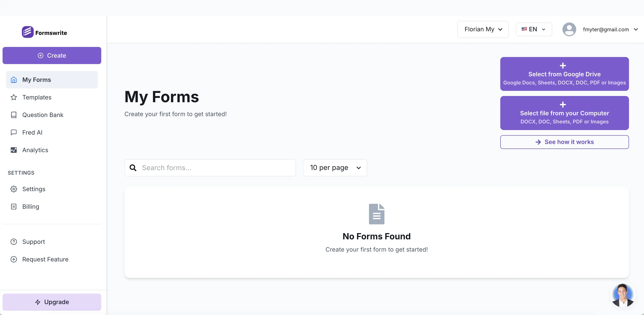
Task: Click the Upgrade button
Action: (52, 302)
